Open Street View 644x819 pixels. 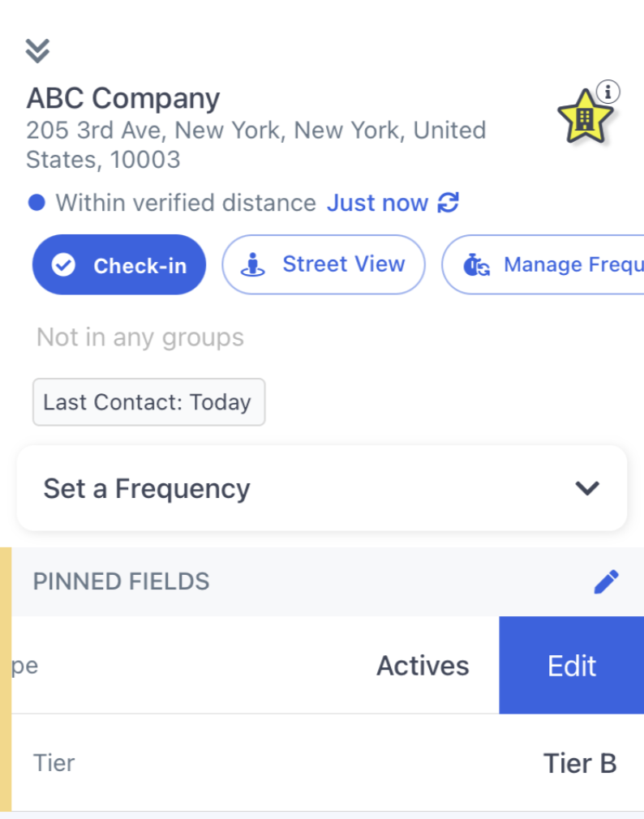[324, 265]
